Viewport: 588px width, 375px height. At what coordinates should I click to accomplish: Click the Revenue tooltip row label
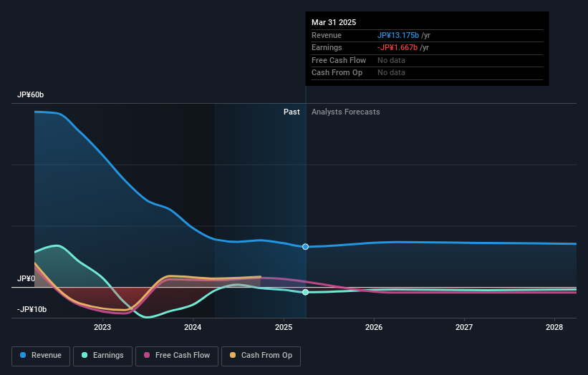click(x=327, y=35)
